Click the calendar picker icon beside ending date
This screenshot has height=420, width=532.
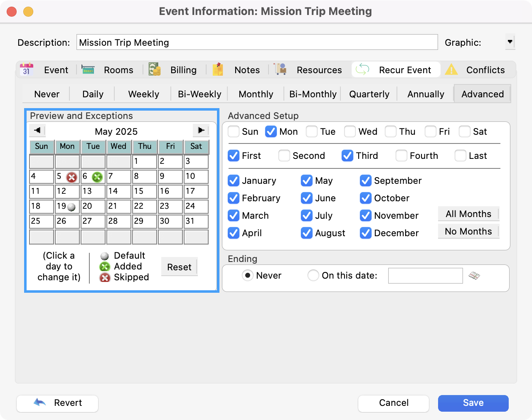[x=474, y=276]
